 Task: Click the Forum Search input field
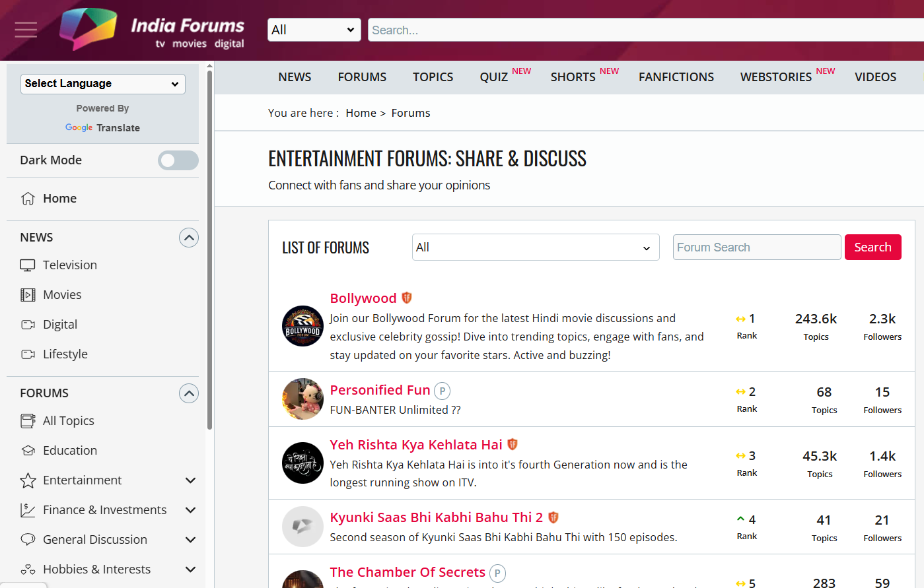757,247
